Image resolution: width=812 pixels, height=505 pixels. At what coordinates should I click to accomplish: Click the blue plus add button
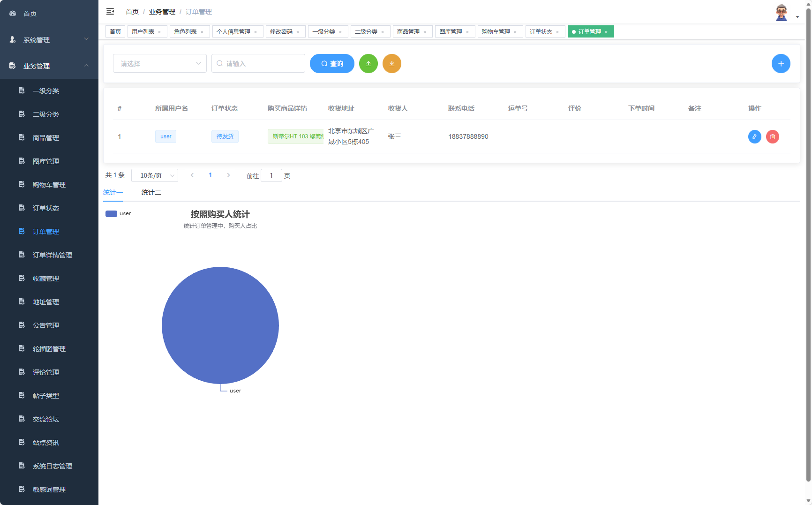click(x=781, y=64)
